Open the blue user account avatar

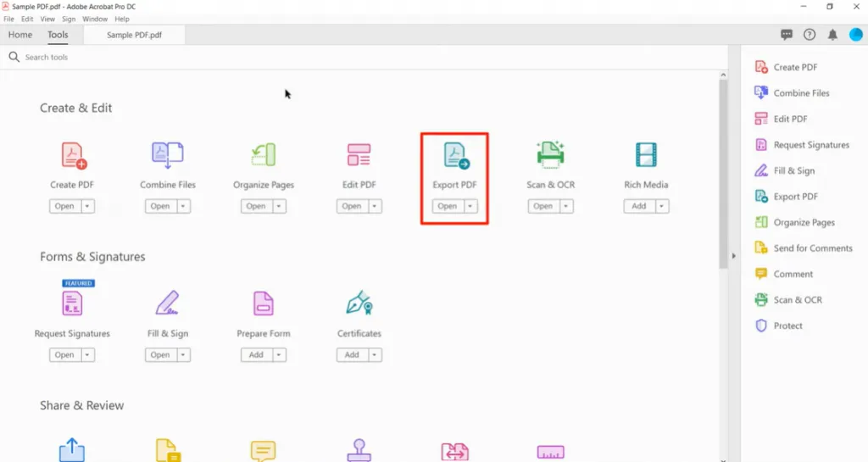coord(856,34)
